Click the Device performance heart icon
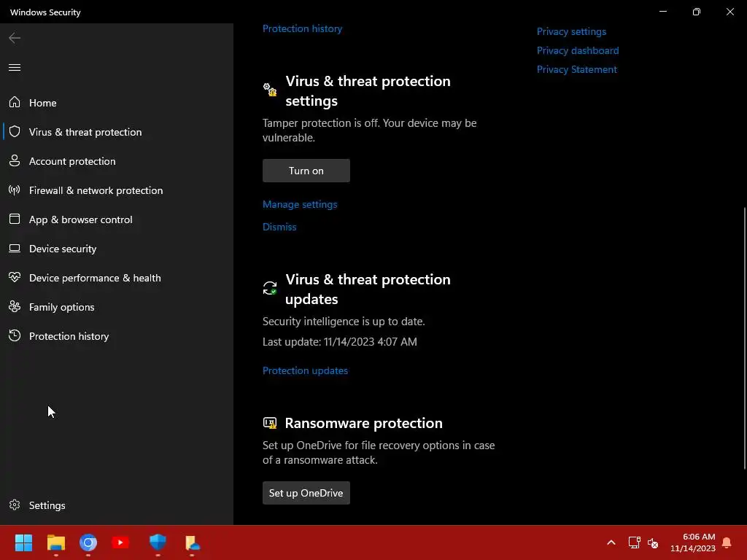The width and height of the screenshot is (747, 560). point(15,277)
